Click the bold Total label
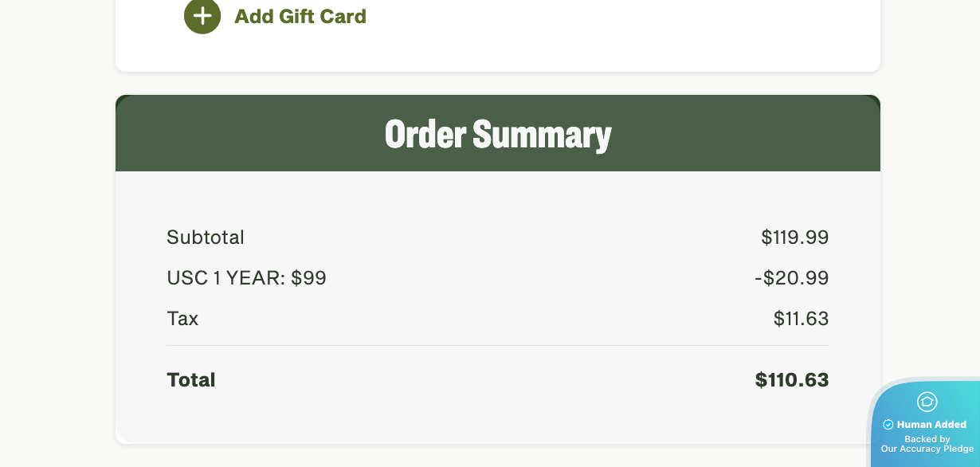The width and height of the screenshot is (980, 467). (x=191, y=380)
